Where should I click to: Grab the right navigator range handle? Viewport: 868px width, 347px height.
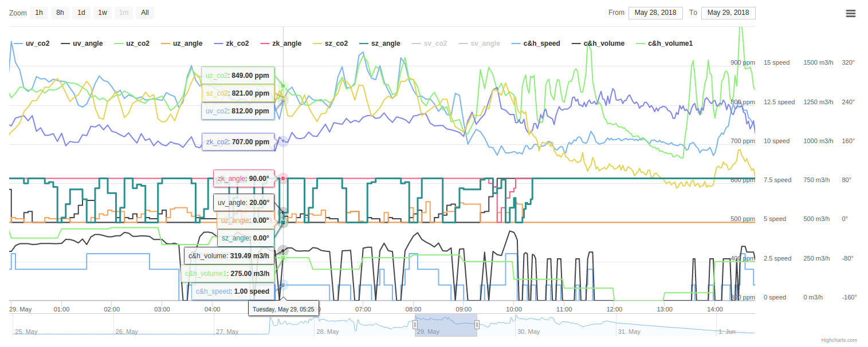click(477, 325)
